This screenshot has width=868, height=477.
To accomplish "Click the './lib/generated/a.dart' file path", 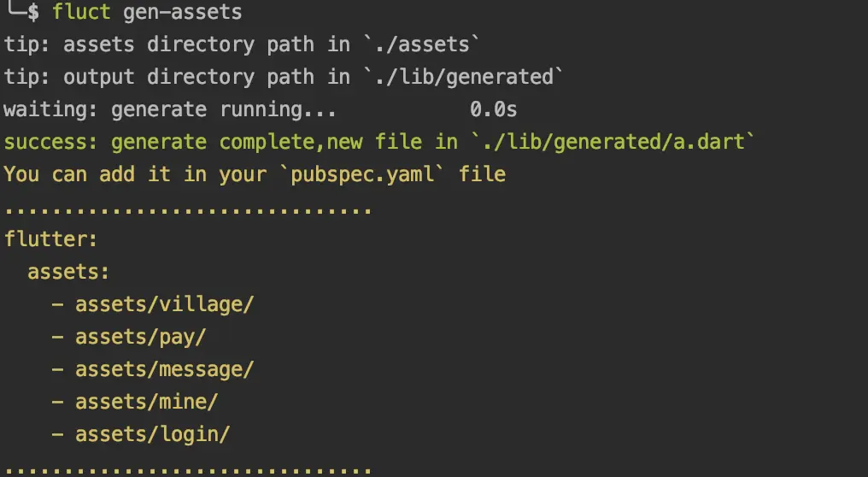I will [613, 142].
